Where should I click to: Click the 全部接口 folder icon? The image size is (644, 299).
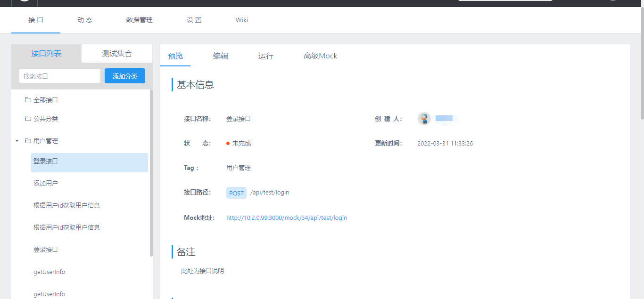click(x=28, y=99)
